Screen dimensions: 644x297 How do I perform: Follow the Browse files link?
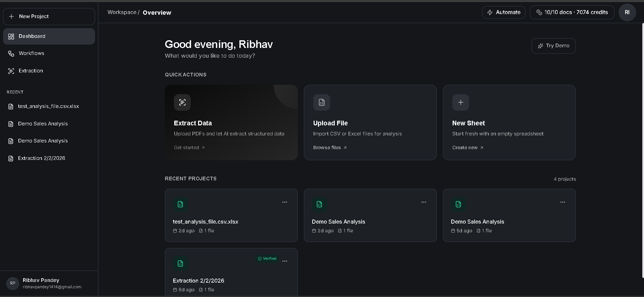pos(330,147)
